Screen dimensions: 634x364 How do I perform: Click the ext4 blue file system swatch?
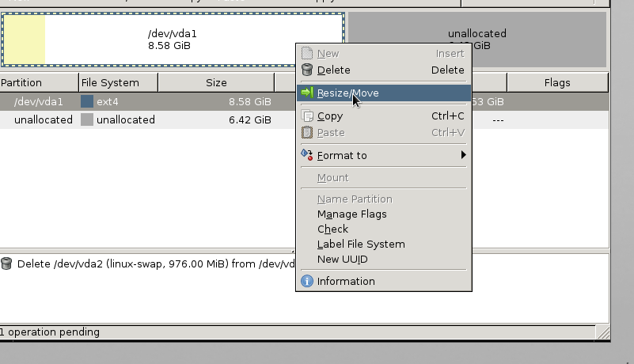87,101
